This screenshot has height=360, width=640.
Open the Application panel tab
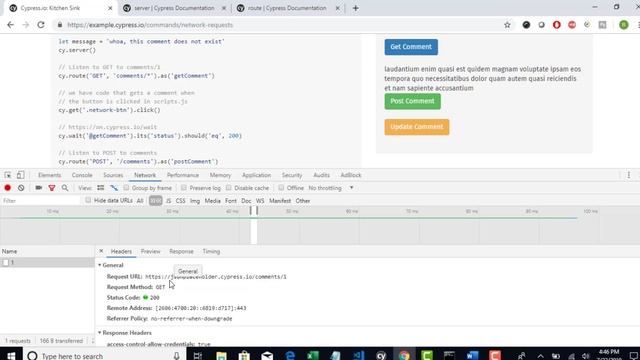[256, 175]
